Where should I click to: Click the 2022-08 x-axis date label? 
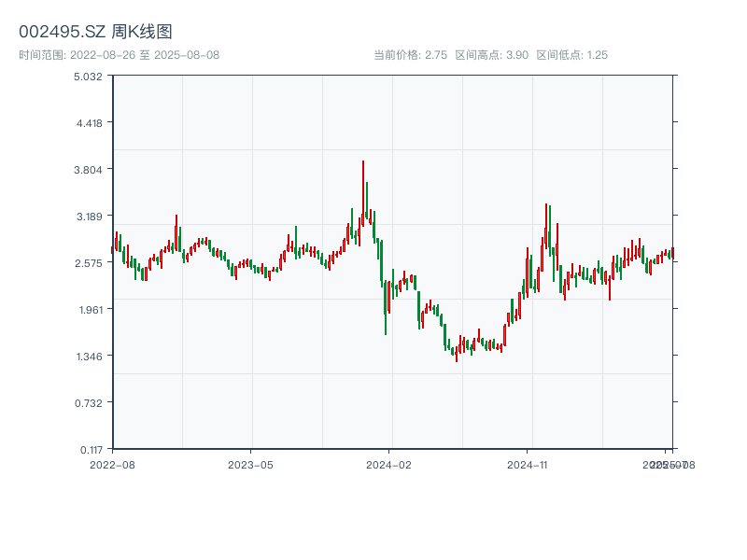pos(112,464)
